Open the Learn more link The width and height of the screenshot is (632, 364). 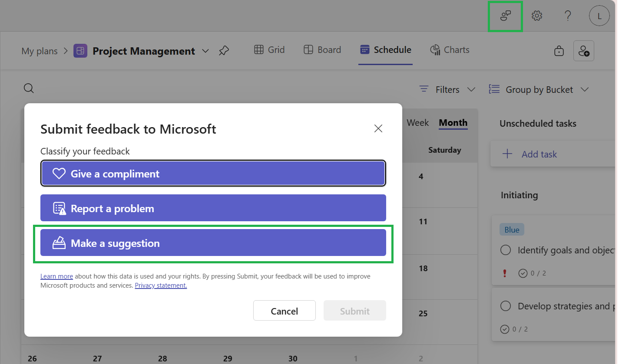(x=56, y=276)
